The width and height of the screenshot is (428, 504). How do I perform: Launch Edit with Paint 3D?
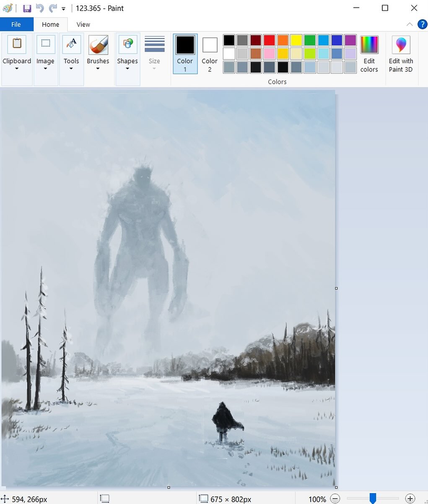coord(400,44)
